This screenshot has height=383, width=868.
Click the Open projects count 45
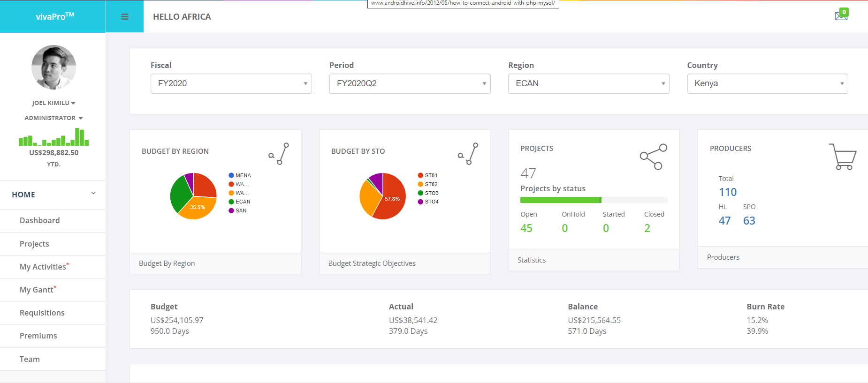(526, 228)
